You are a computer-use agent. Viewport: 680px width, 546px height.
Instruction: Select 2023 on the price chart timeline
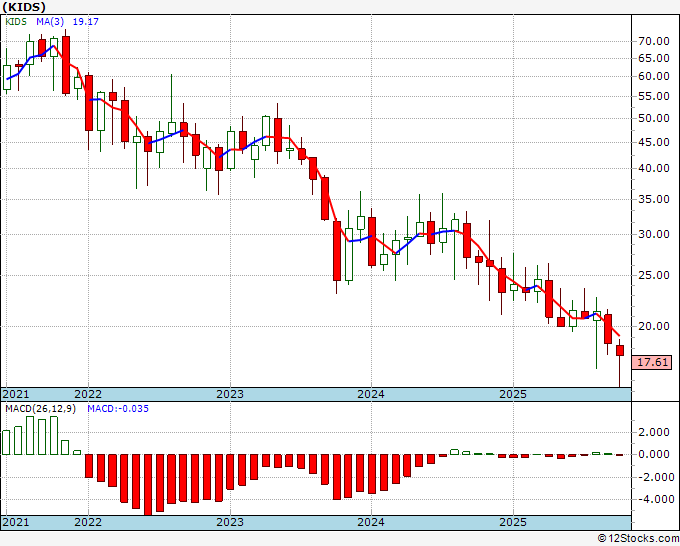click(230, 394)
